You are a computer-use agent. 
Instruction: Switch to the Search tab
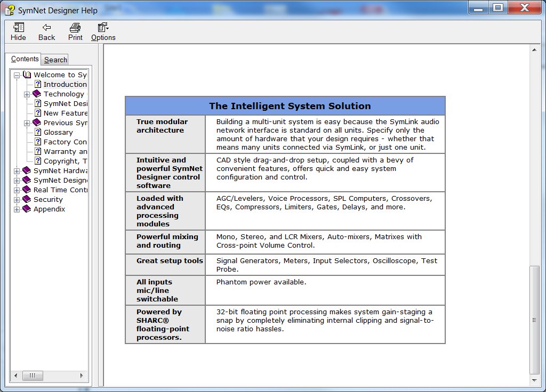(x=55, y=60)
